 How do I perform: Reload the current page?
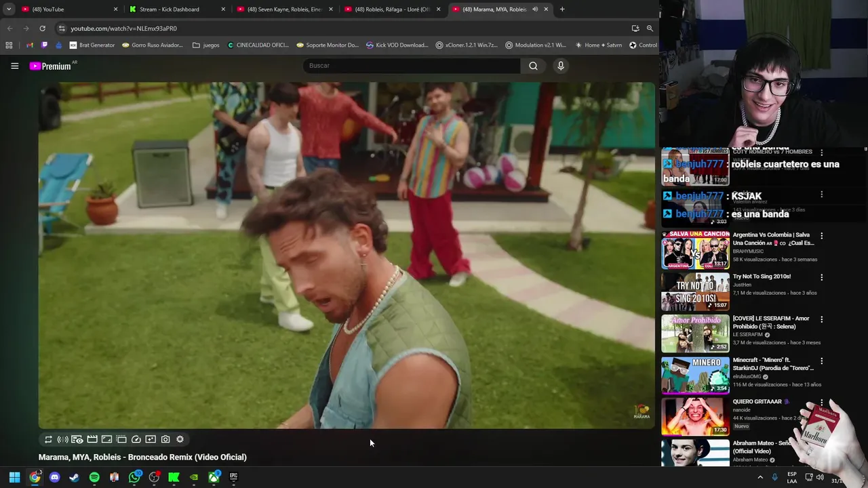(42, 28)
